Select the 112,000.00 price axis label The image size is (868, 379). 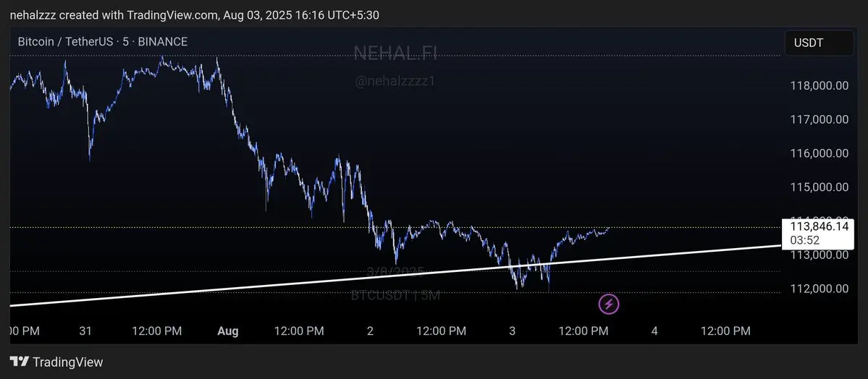(x=819, y=289)
